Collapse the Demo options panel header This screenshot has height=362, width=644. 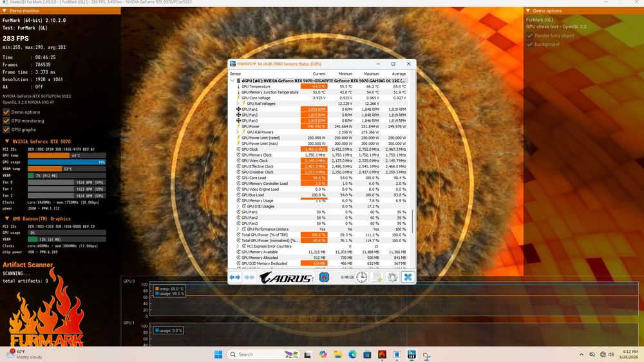click(x=528, y=11)
